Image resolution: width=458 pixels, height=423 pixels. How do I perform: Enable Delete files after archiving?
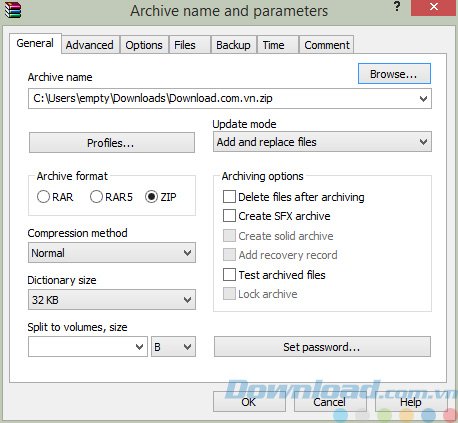[x=229, y=197]
